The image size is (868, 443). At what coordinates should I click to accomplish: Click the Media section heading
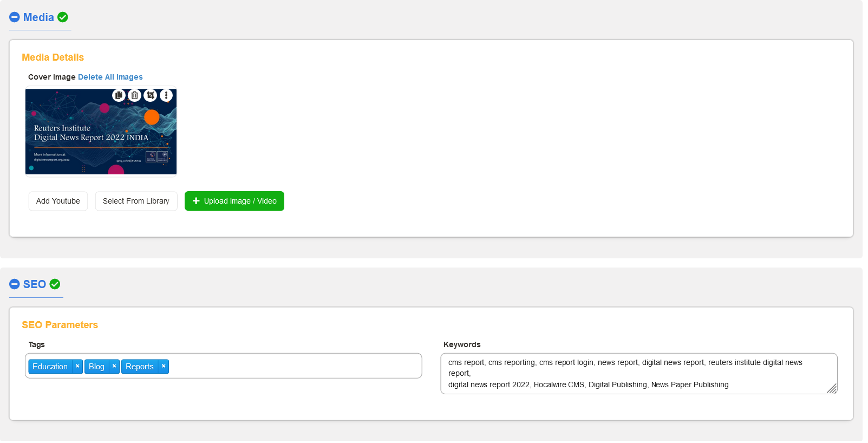click(38, 17)
